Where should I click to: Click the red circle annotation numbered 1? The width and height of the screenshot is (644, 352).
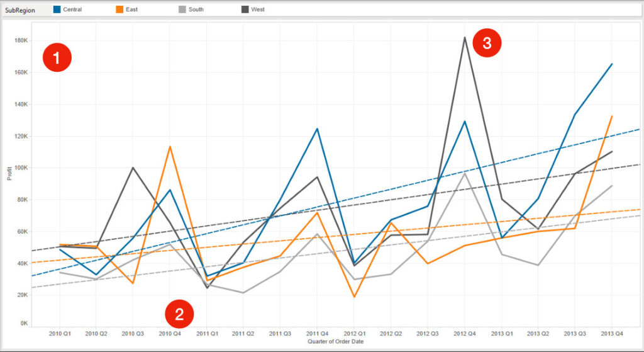pos(57,59)
